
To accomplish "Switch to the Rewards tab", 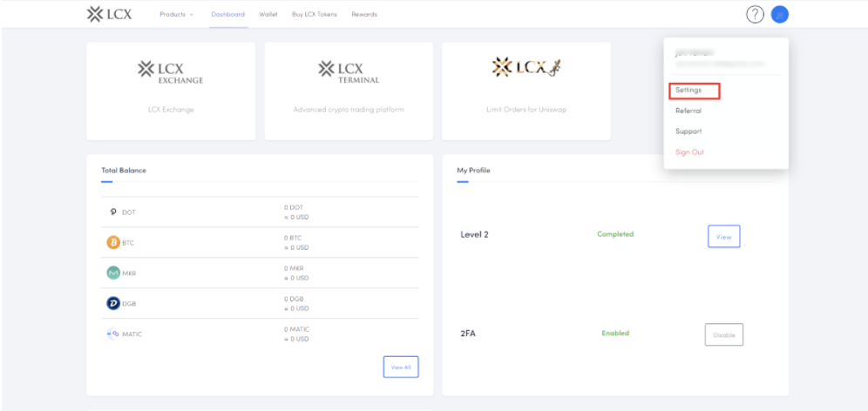I will 364,15.
